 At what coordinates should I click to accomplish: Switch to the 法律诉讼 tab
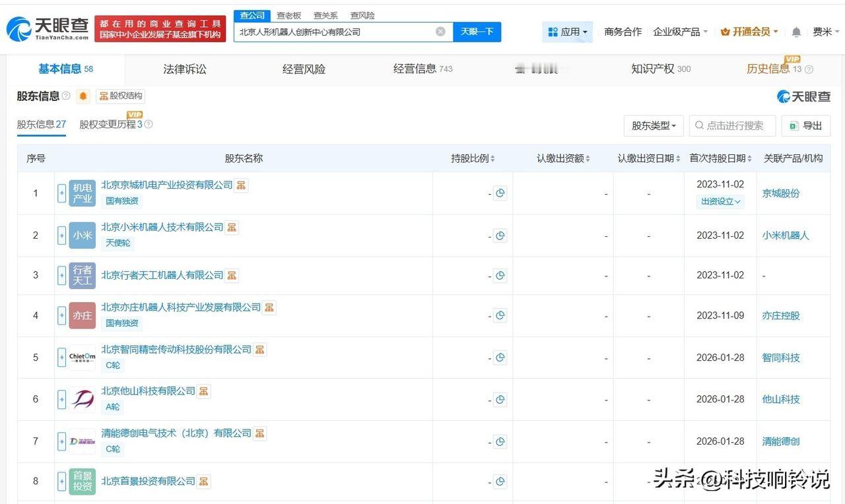pyautogui.click(x=185, y=69)
